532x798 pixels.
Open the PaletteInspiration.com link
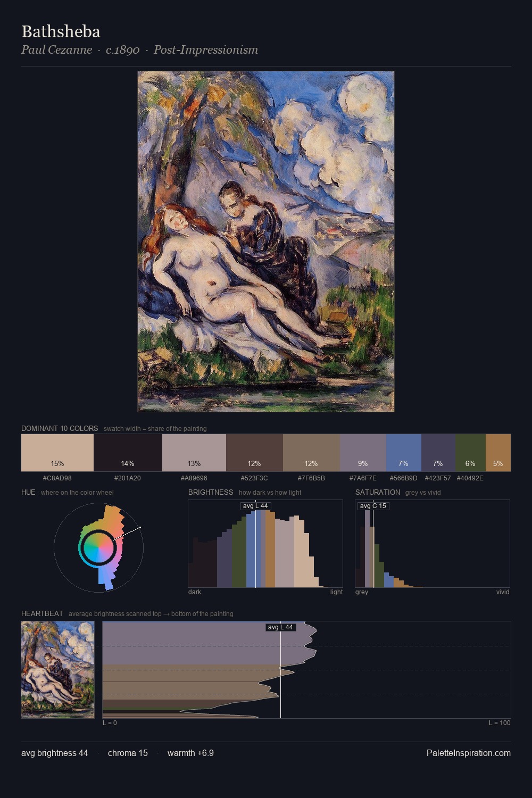pyautogui.click(x=469, y=753)
